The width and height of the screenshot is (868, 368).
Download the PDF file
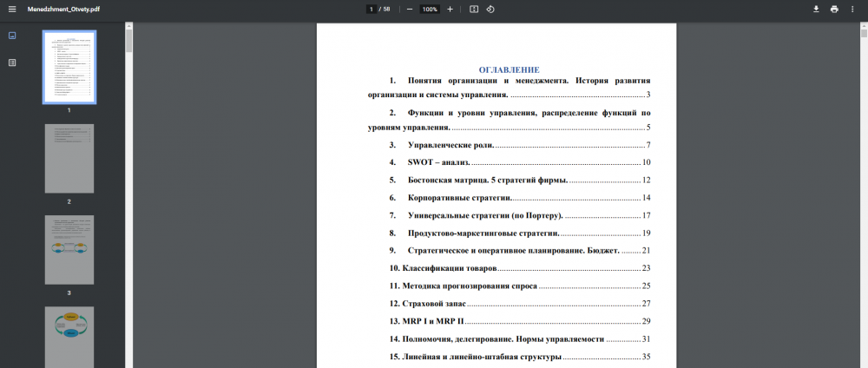click(816, 9)
